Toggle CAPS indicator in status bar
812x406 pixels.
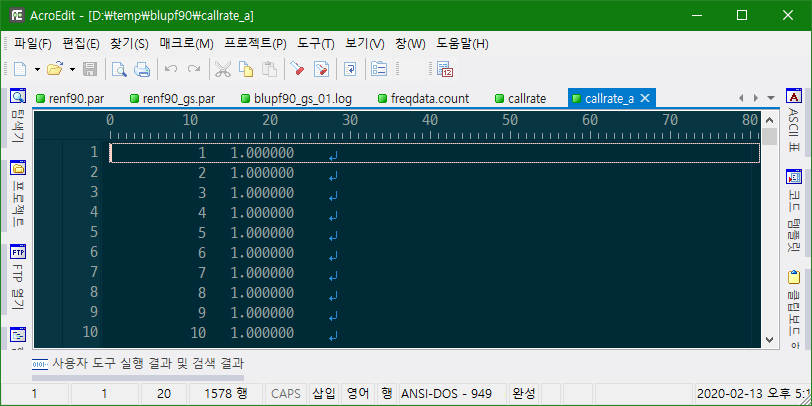pyautogui.click(x=286, y=394)
